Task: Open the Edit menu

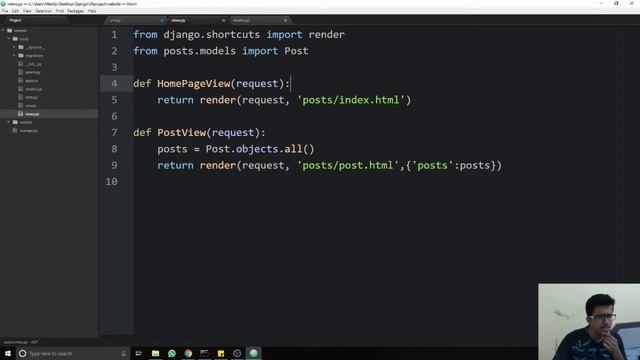Action: pyautogui.click(x=15, y=11)
